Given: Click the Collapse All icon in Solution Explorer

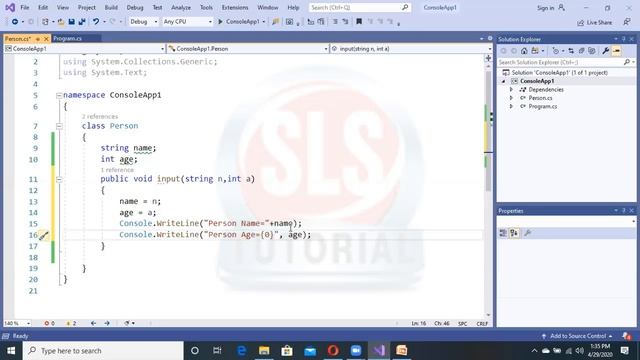Looking at the screenshot, I should (x=581, y=51).
